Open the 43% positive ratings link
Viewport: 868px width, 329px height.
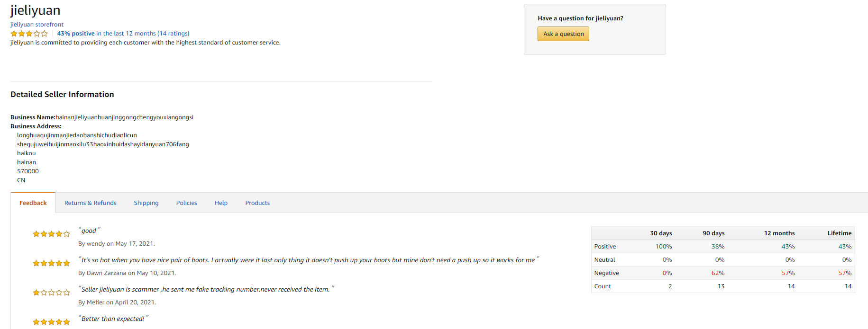point(123,34)
